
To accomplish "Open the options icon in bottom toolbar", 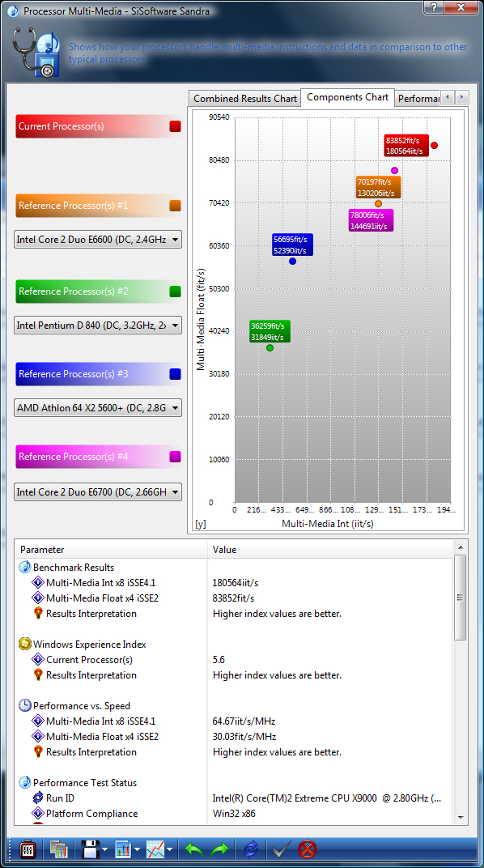I will point(28,849).
